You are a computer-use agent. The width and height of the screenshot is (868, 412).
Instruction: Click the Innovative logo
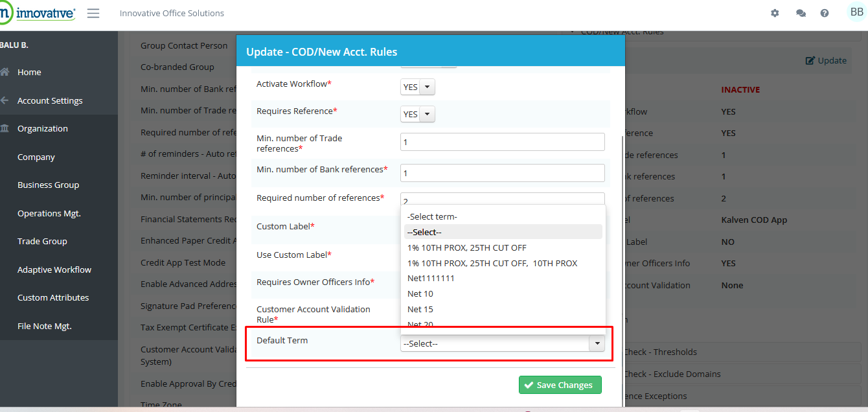pyautogui.click(x=38, y=13)
